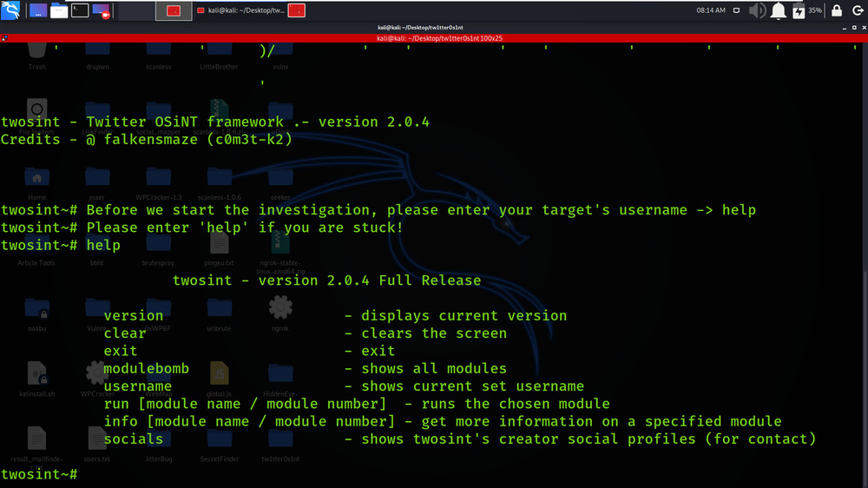Open the volume speaker control
The width and height of the screenshot is (868, 488).
click(x=757, y=10)
